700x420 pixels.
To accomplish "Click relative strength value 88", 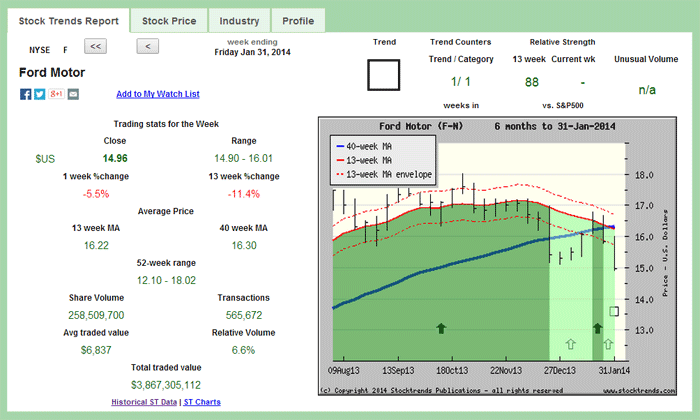I will pyautogui.click(x=532, y=82).
